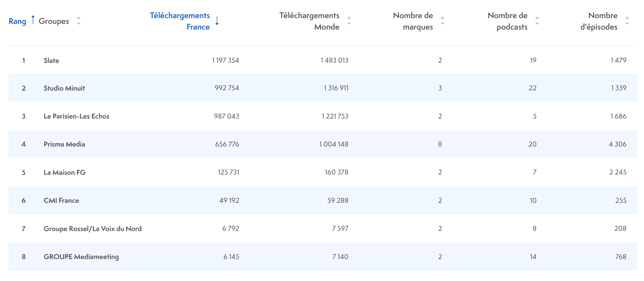Click the sort arrows beside Nombre de marques
This screenshot has width=644, height=281.
[442, 21]
